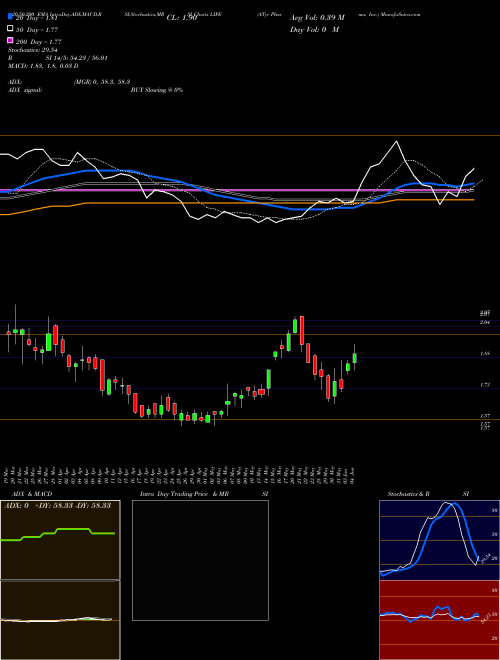Click the MACD values line
The height and width of the screenshot is (660, 500).
pos(43,66)
